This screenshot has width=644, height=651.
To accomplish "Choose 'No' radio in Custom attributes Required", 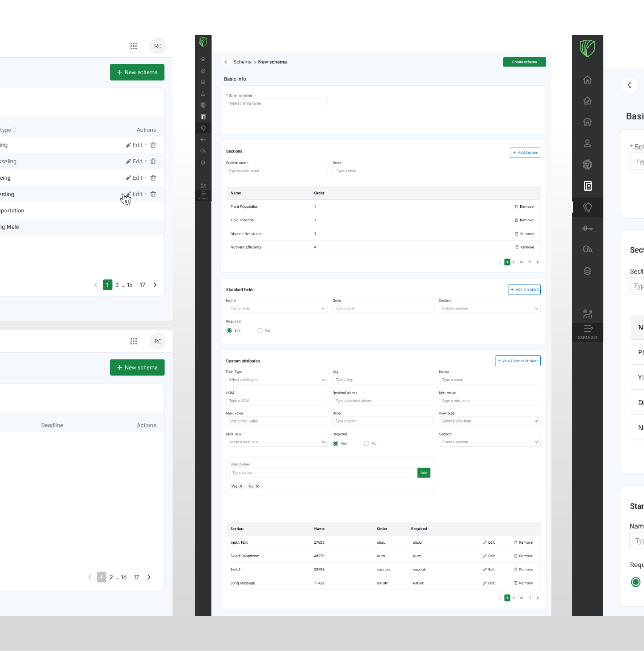I will coord(366,444).
